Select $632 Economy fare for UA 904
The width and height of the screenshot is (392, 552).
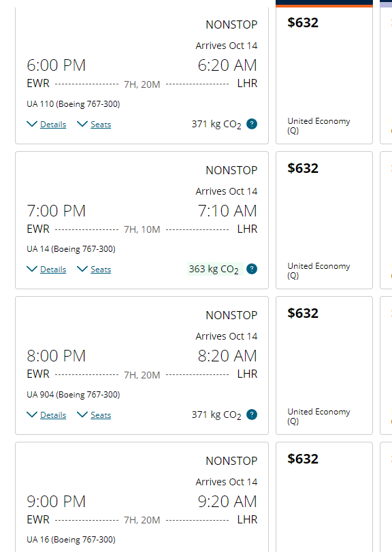[x=324, y=366]
